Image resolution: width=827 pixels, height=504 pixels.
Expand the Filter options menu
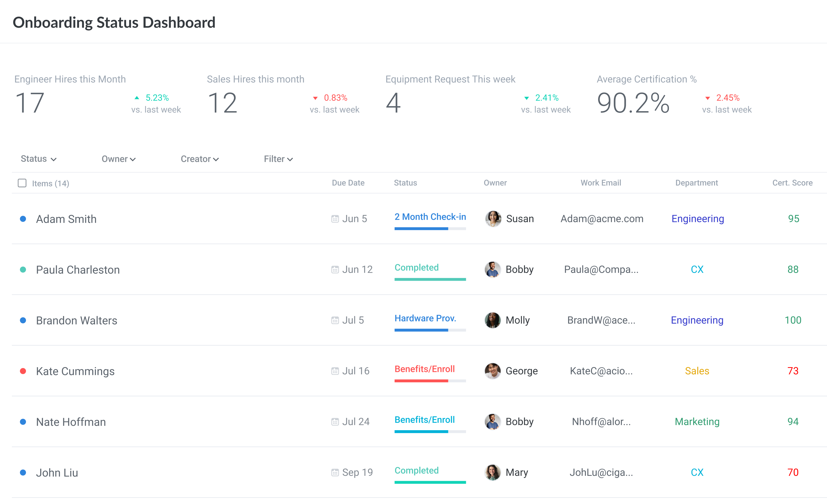pyautogui.click(x=278, y=159)
